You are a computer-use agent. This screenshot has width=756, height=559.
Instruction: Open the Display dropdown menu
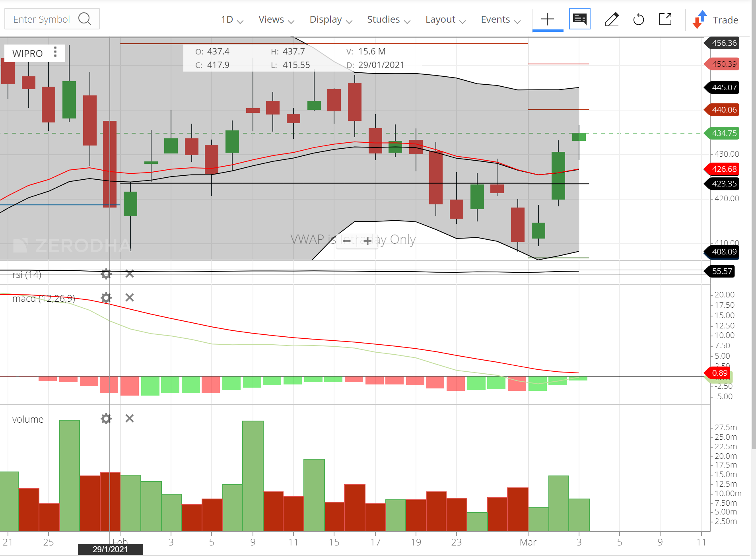331,19
